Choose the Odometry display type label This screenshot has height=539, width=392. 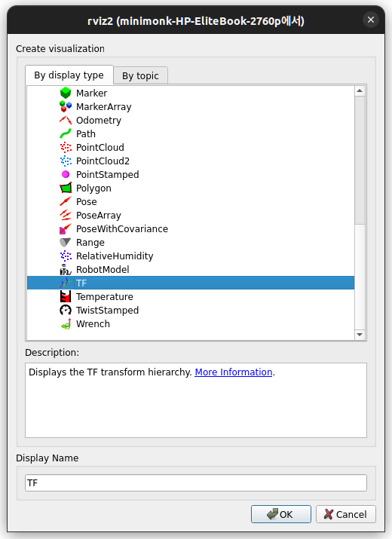99,121
